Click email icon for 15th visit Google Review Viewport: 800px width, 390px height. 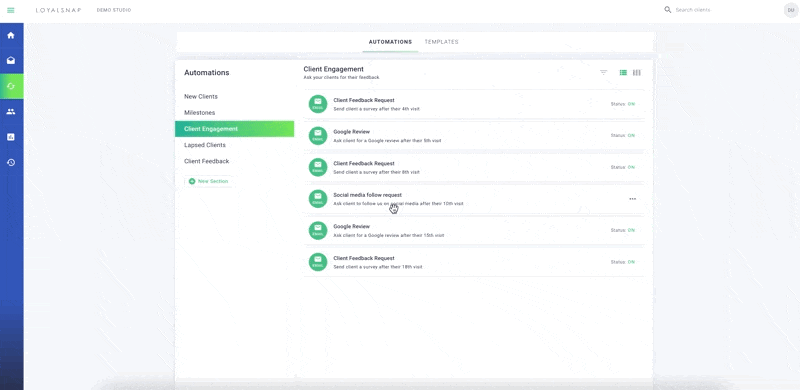318,230
